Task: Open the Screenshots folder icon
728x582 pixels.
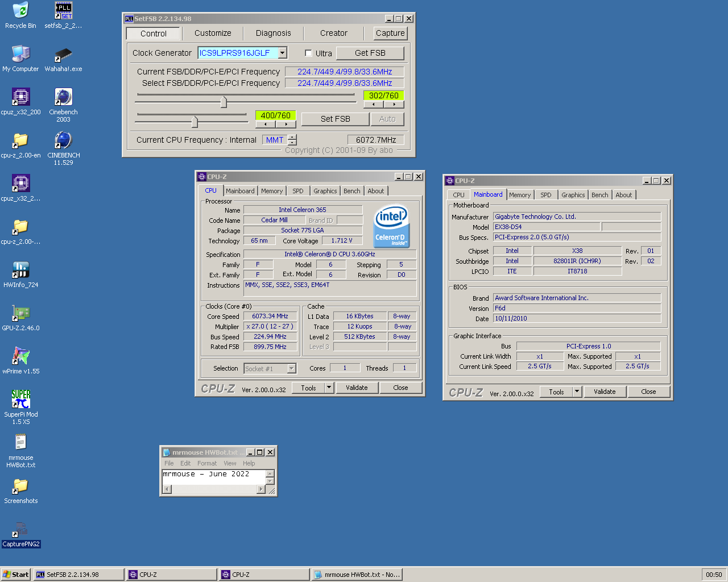Action: point(20,490)
